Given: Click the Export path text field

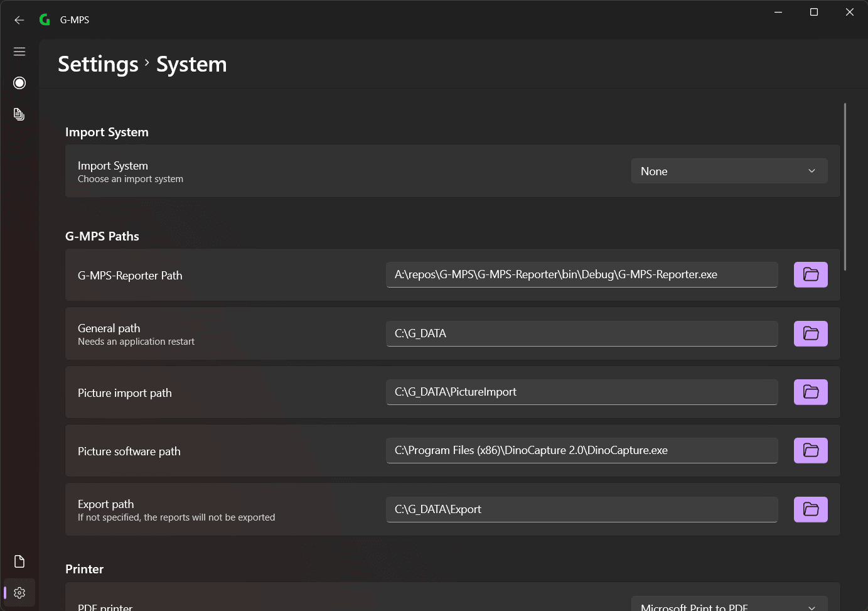Looking at the screenshot, I should 582,509.
